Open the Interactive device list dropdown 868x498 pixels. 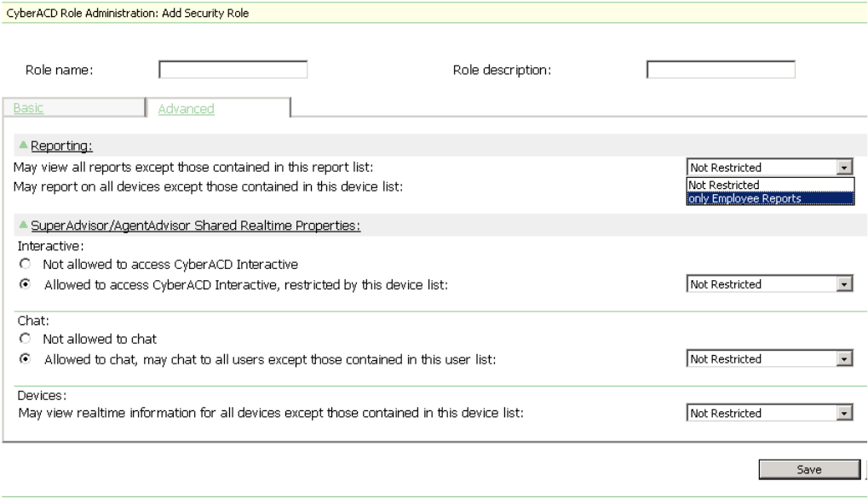pos(844,285)
